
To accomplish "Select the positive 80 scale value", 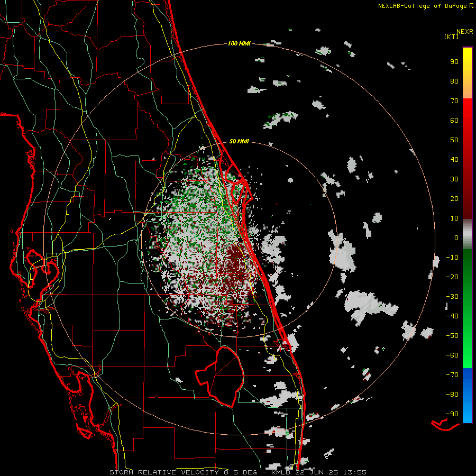I will click(x=454, y=81).
